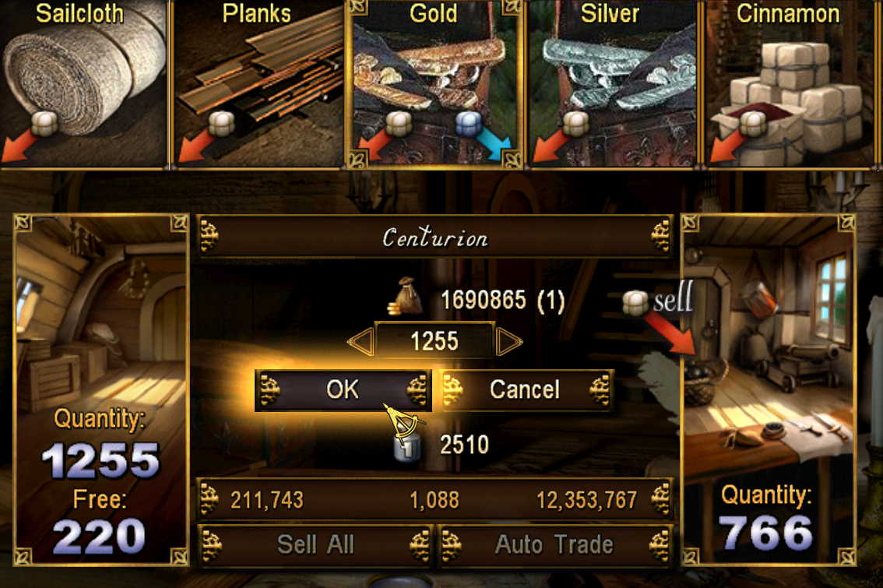Open the Auto Trade option
The height and width of the screenshot is (588, 883).
coord(554,544)
